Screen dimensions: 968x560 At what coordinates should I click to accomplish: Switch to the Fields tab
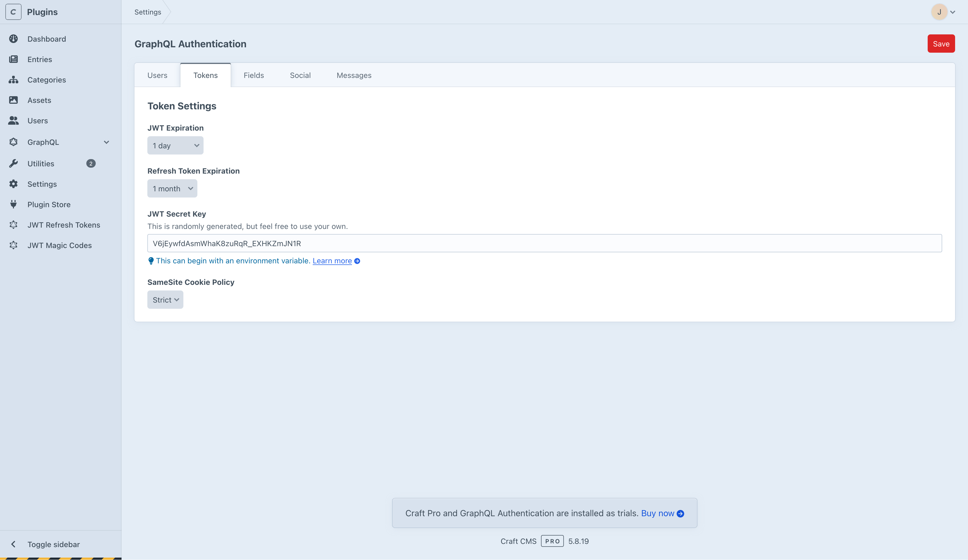pyautogui.click(x=254, y=75)
